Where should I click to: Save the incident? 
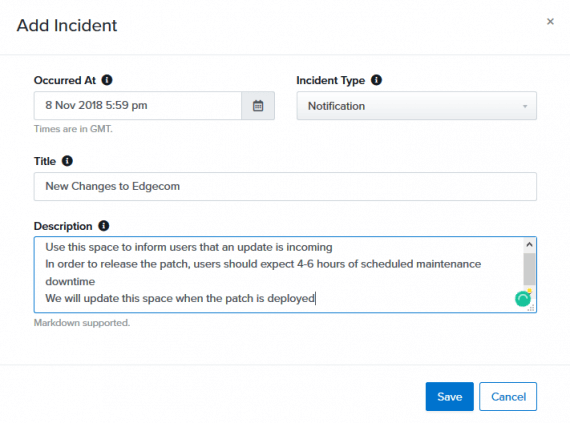[449, 396]
